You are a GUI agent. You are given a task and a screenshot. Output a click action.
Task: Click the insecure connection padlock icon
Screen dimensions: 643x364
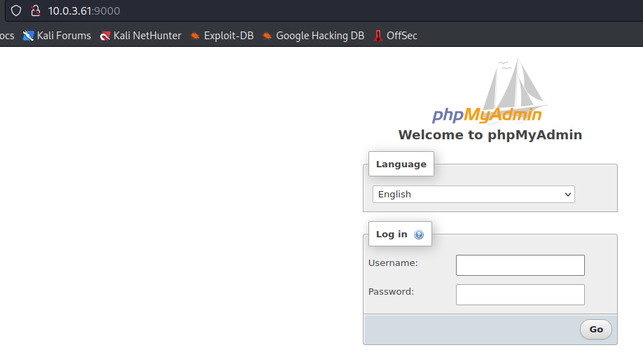36,10
